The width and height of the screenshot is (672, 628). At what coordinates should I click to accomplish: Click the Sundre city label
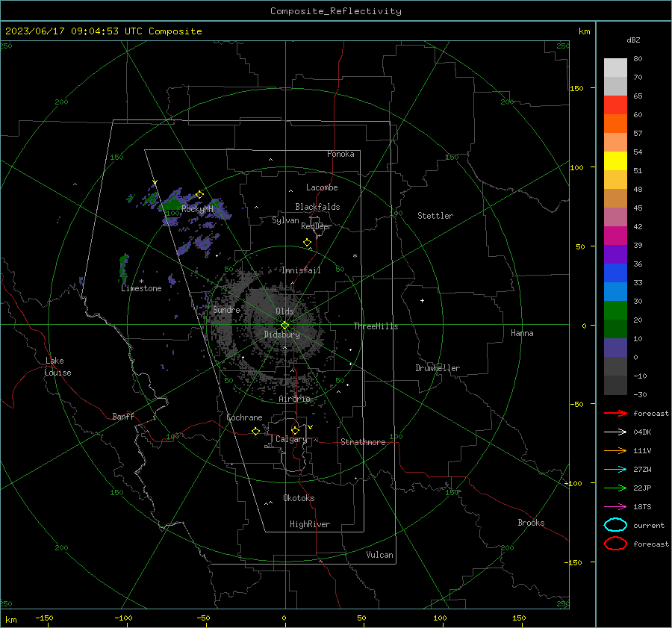point(226,309)
